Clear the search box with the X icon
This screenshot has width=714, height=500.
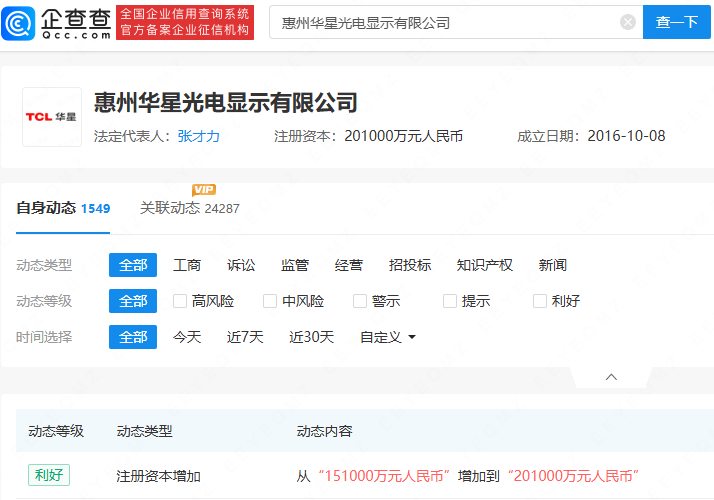[x=627, y=22]
